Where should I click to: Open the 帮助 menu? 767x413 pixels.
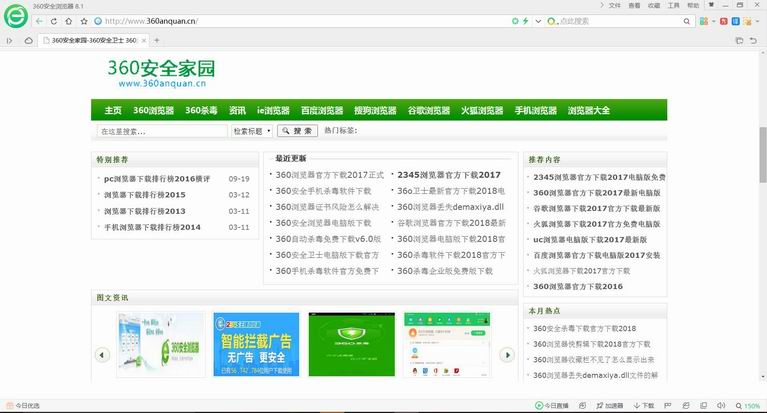tap(693, 5)
